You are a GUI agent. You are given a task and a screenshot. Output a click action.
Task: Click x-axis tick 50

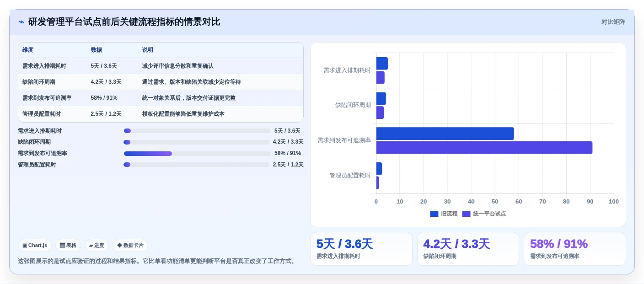pyautogui.click(x=495, y=202)
